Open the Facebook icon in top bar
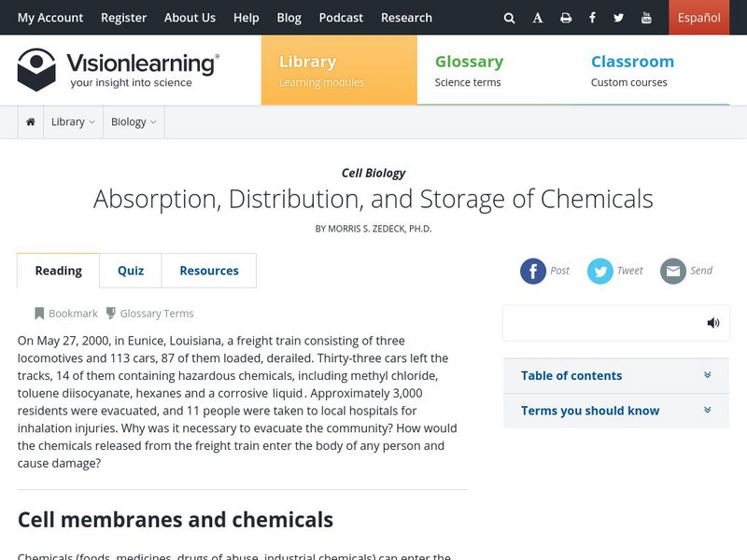 click(x=592, y=18)
